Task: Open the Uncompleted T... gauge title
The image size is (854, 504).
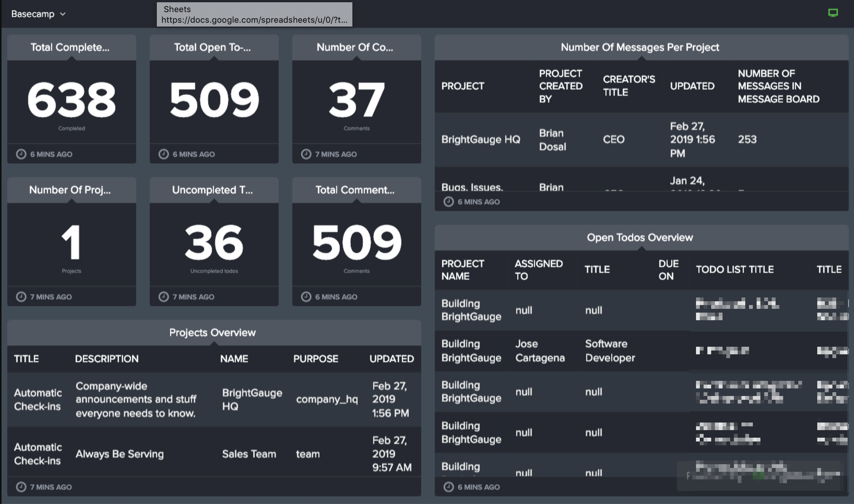Action: [x=212, y=189]
